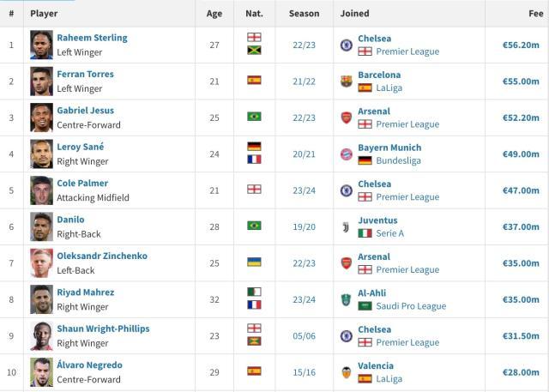Click Ukraine flag in Zinchenko row
The height and width of the screenshot is (392, 549).
(254, 262)
